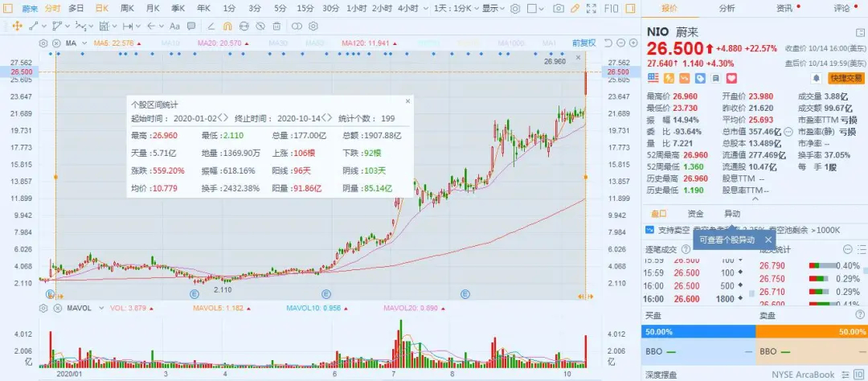
Task: Select the angle measuring tool
Action: (x=211, y=26)
